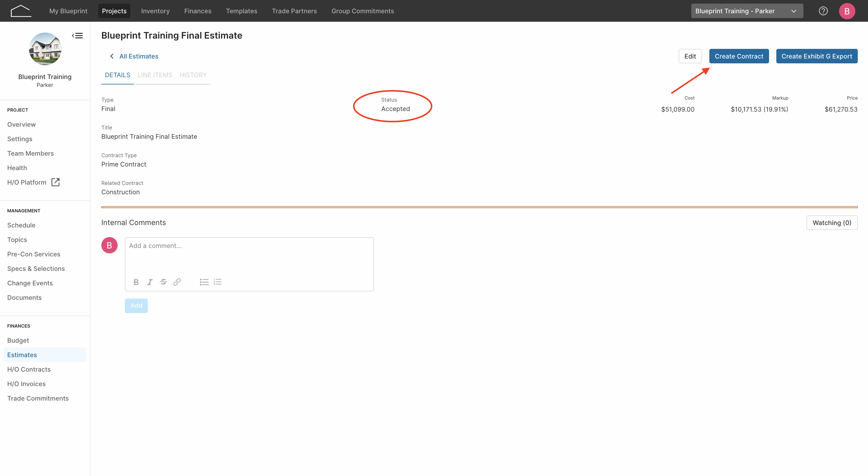Click the Add comment button
868x476 pixels.
[136, 306]
